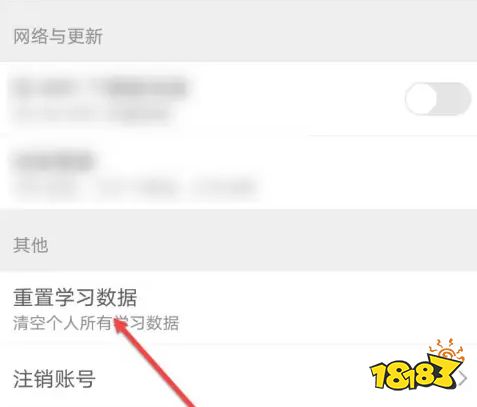Open the blurred second row under 网络与更新
The width and height of the screenshot is (477, 407).
pyautogui.click(x=238, y=173)
